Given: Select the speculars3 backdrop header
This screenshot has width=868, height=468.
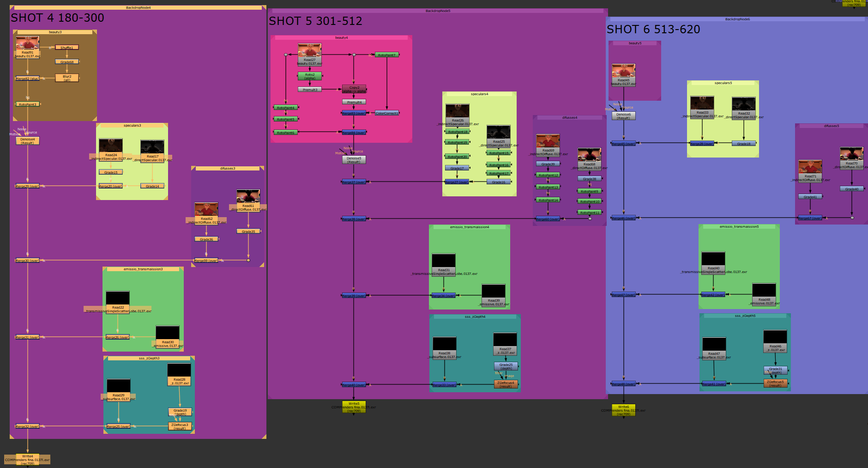Looking at the screenshot, I should click(132, 126).
